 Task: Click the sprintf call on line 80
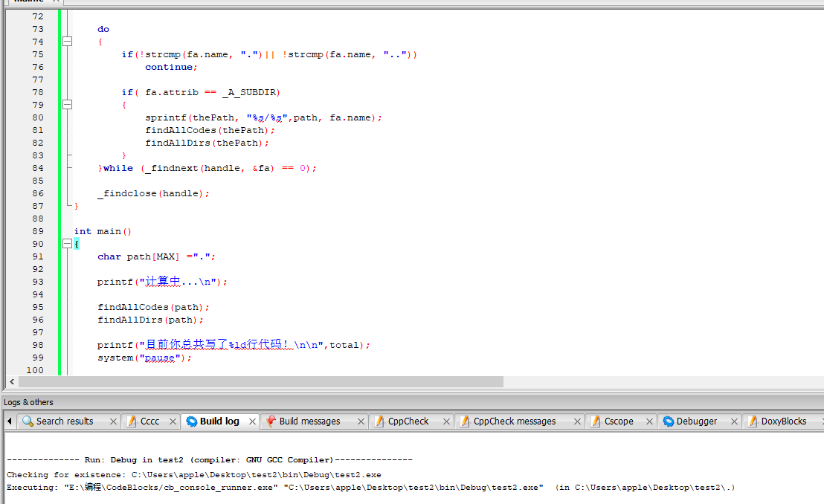pyautogui.click(x=263, y=117)
